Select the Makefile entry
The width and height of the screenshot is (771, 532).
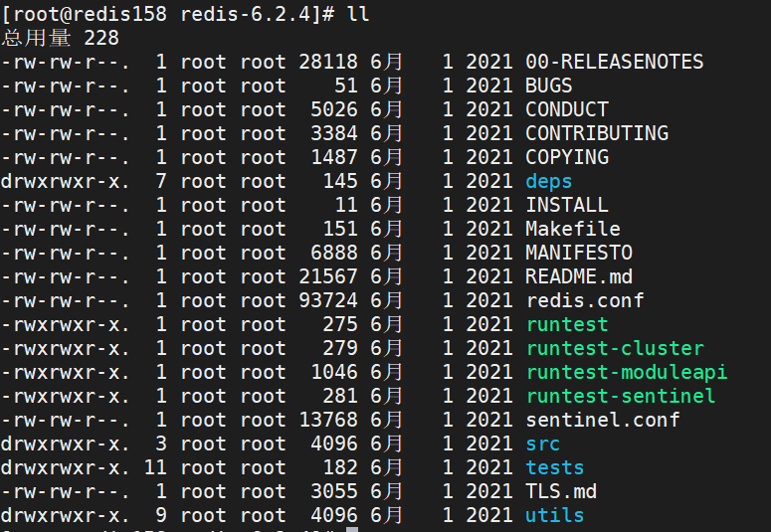[x=572, y=229]
